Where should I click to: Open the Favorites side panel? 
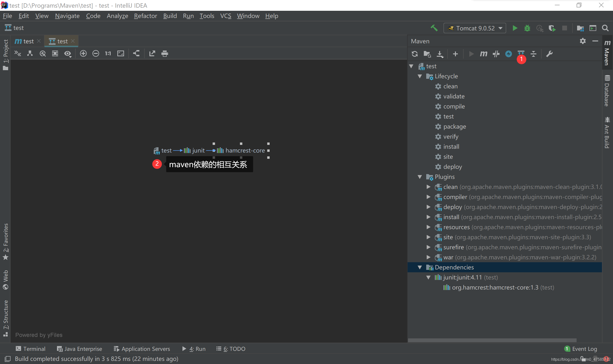pos(6,242)
